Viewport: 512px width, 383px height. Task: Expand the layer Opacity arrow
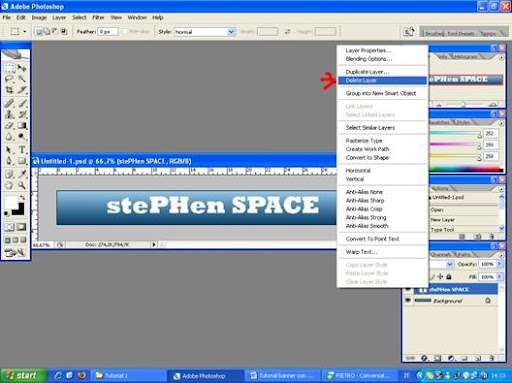pyautogui.click(x=499, y=264)
